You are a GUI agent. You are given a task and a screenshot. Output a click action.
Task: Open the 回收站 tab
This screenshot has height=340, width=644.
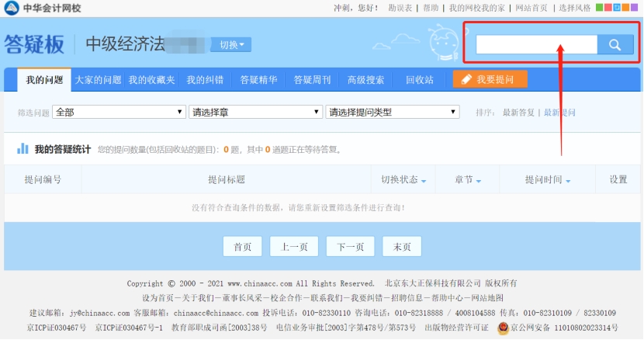point(419,79)
